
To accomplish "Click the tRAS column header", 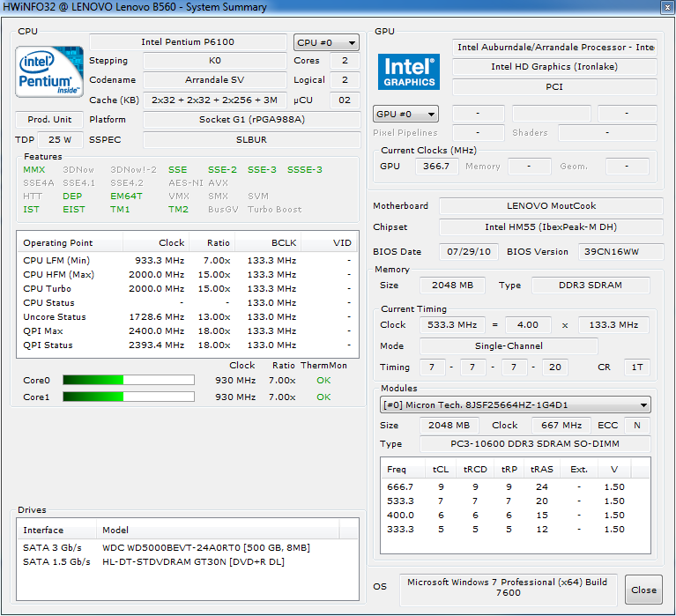I will pos(542,469).
